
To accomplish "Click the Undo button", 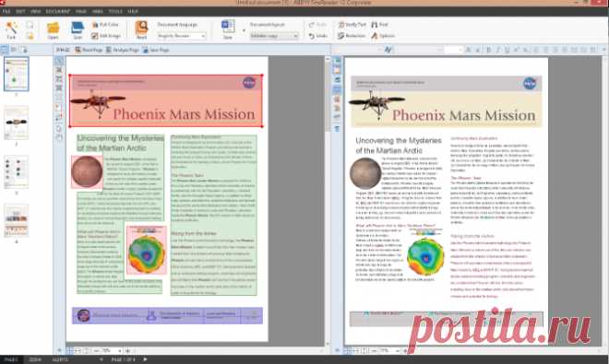I will point(318,36).
